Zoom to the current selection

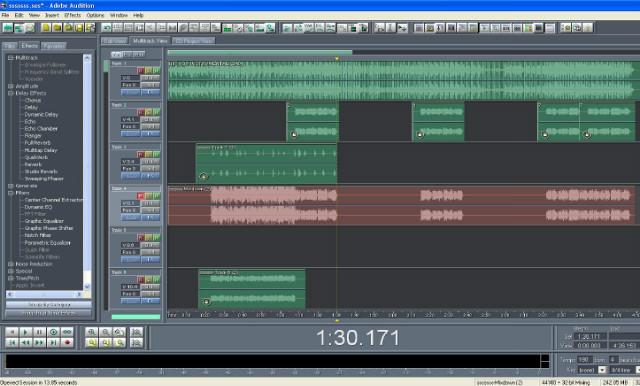(91, 343)
